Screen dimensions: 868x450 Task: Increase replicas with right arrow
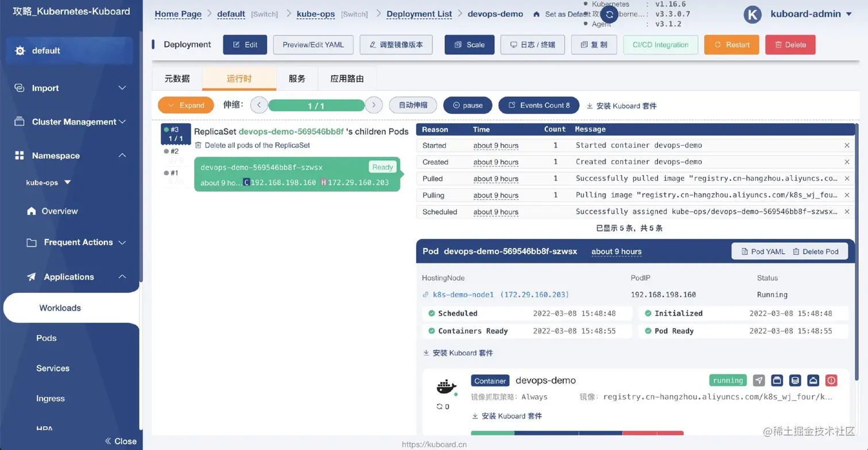point(374,105)
